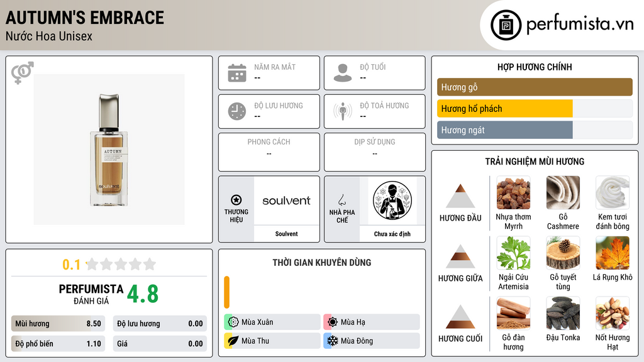Click the calendar icon for Năm Ra Mắt
Viewport: 644px width, 362px height.
click(237, 73)
